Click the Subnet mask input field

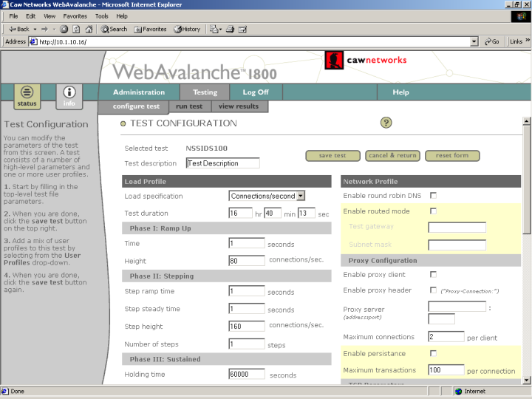pyautogui.click(x=457, y=245)
